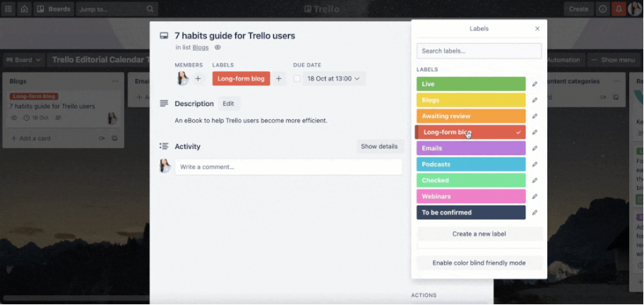This screenshot has height=305, width=644.
Task: Go to the Trello home icon
Action: pyautogui.click(x=25, y=9)
